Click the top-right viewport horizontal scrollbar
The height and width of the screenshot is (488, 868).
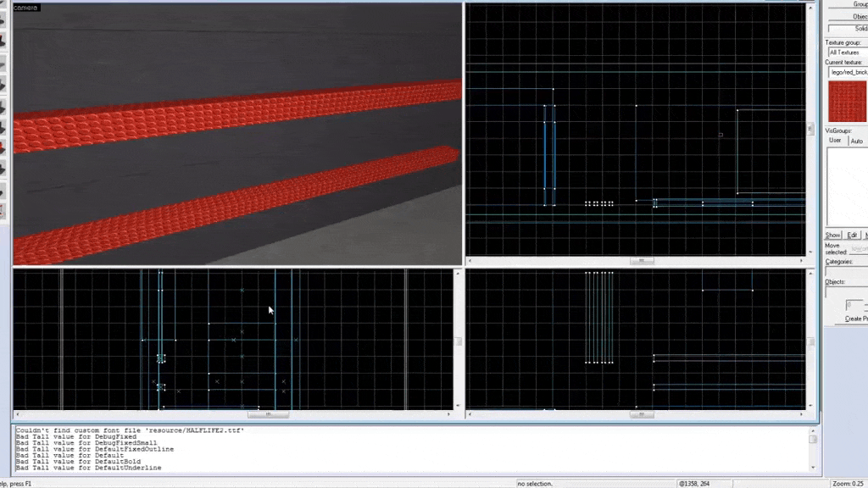coord(642,261)
